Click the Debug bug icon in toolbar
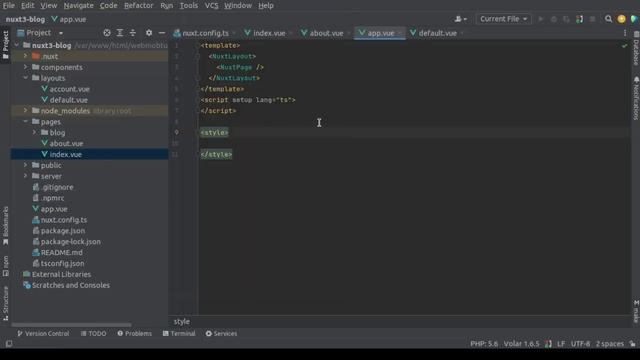Screen dimensions: 640x360 pos(553,19)
